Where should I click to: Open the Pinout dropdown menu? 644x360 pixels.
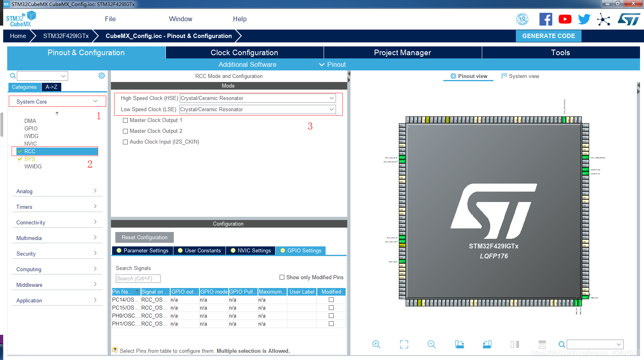coord(332,64)
